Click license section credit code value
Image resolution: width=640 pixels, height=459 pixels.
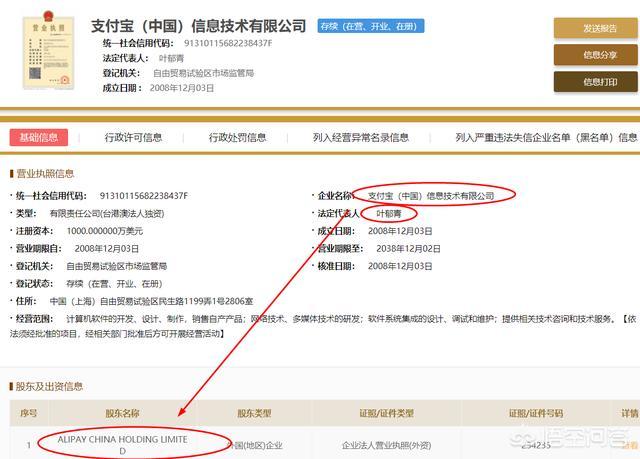coord(144,196)
